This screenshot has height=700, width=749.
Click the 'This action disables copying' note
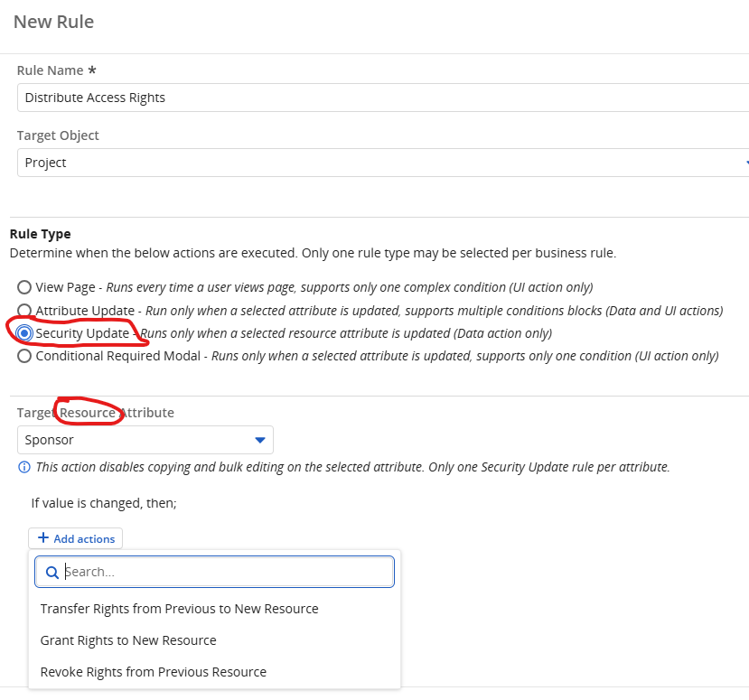click(x=352, y=467)
